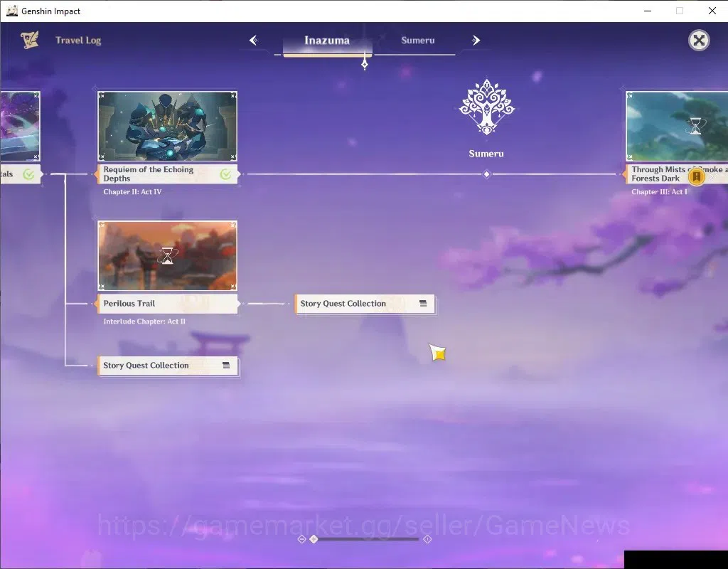
Task: Open the Requiem of the Echoing Depths thumbnail
Action: (168, 126)
